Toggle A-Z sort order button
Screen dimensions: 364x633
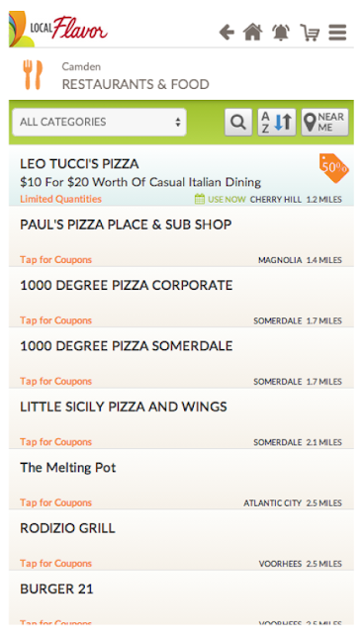pyautogui.click(x=277, y=122)
